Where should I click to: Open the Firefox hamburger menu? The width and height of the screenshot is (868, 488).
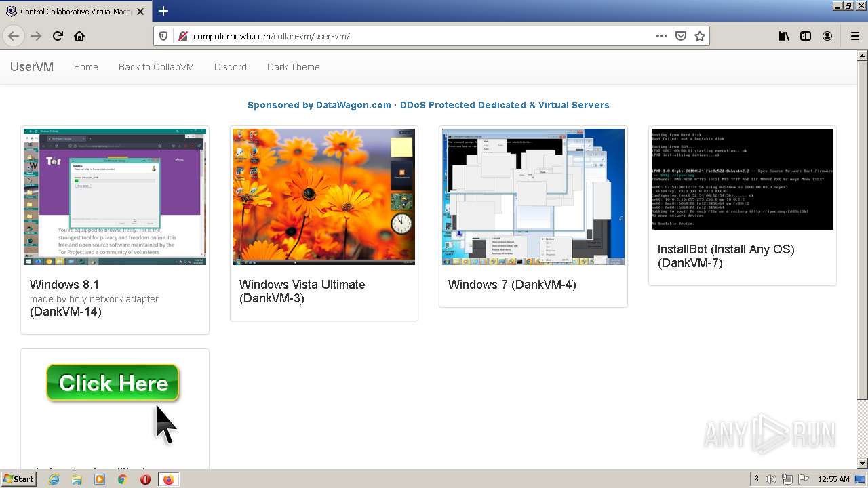click(854, 36)
